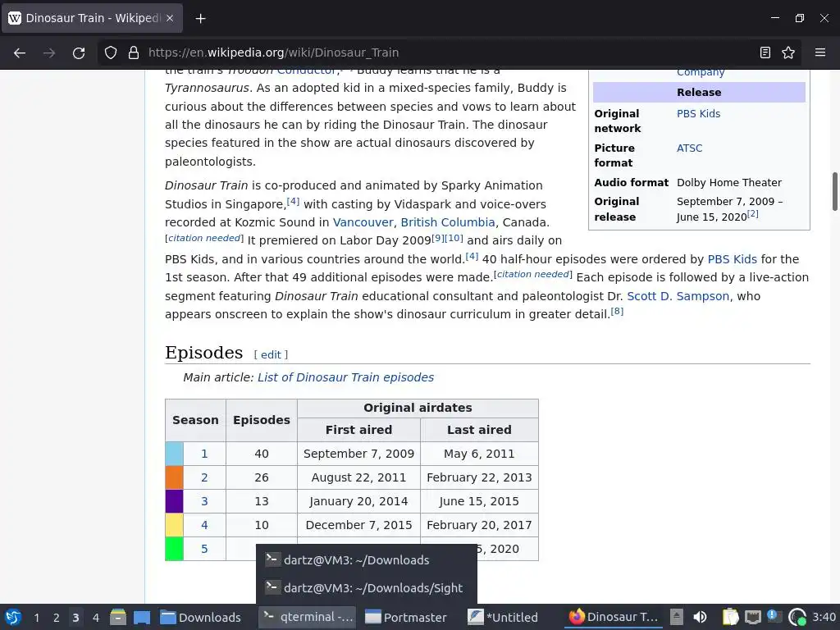Open a new browser tab
Viewport: 840px width, 630px height.
[x=200, y=18]
